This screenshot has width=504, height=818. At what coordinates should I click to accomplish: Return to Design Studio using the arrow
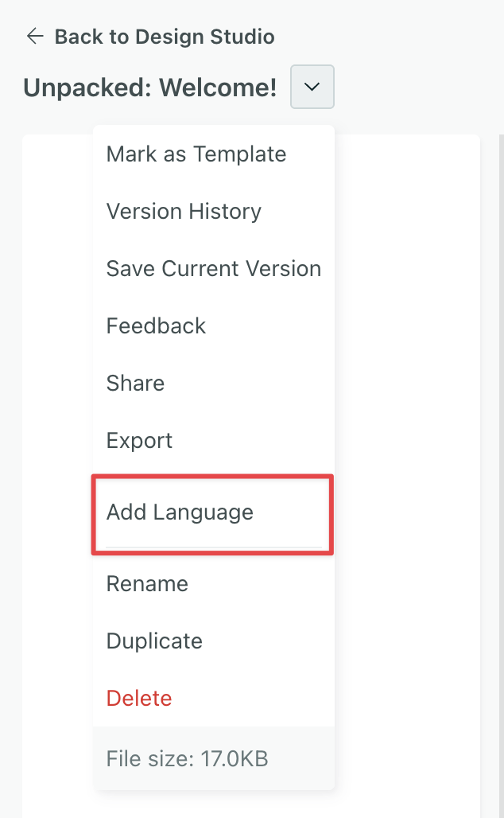pos(34,36)
